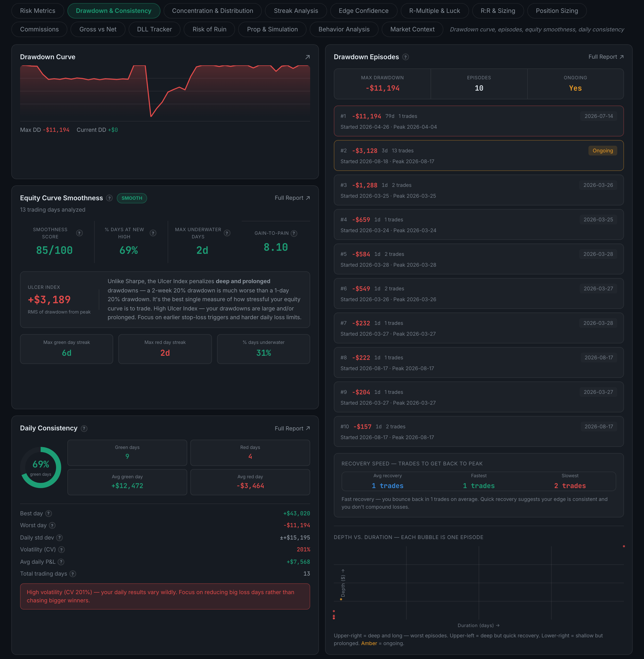This screenshot has height=659, width=644.
Task: Click help icon beside Daily Consistency title
Action: coord(84,428)
